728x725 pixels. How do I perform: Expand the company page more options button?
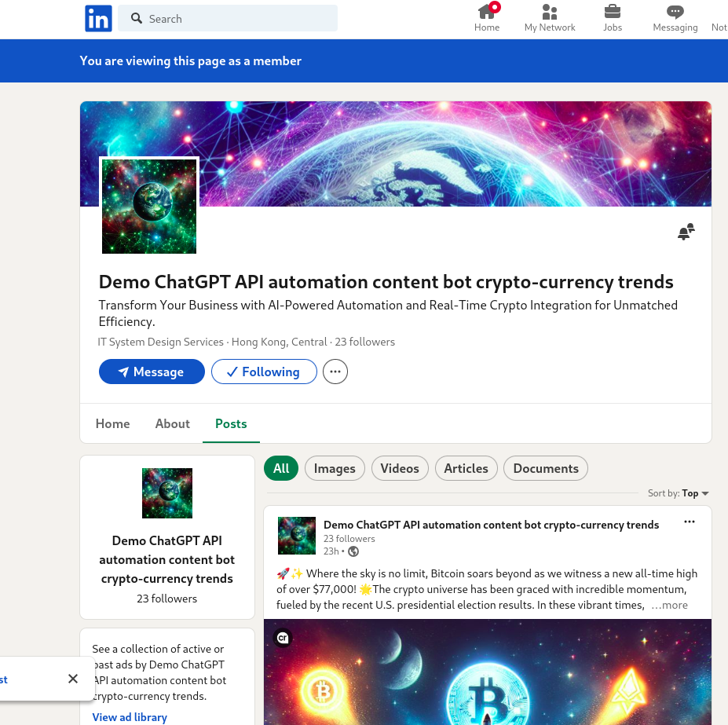pyautogui.click(x=335, y=372)
